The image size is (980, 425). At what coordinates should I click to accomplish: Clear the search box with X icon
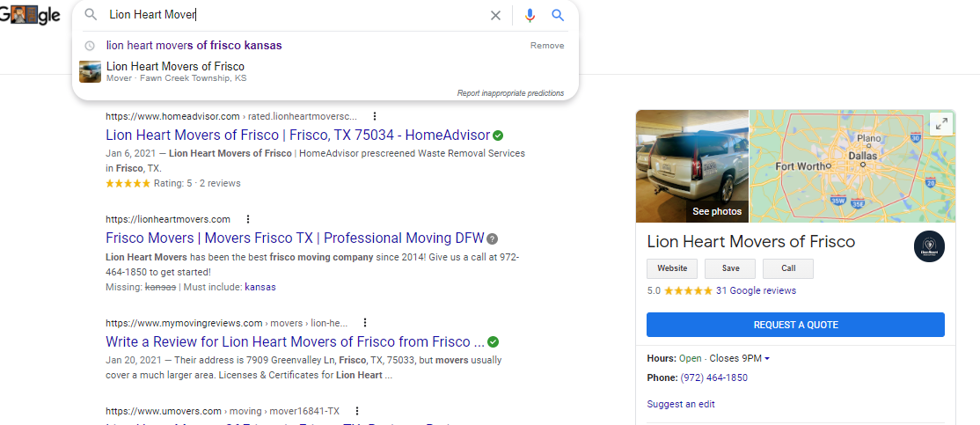point(495,16)
